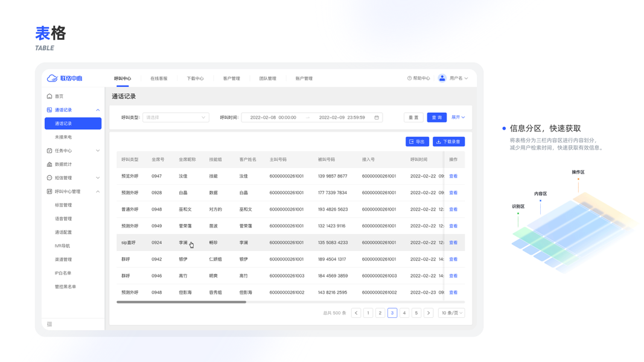Collapse the 通话记录 sidebar group chevron
Image resolution: width=644 pixels, height=362 pixels.
98,110
